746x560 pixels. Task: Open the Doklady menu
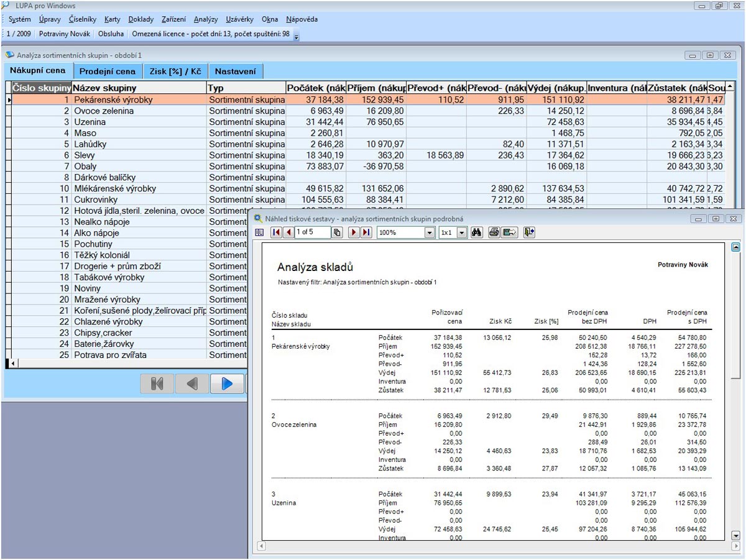click(141, 19)
